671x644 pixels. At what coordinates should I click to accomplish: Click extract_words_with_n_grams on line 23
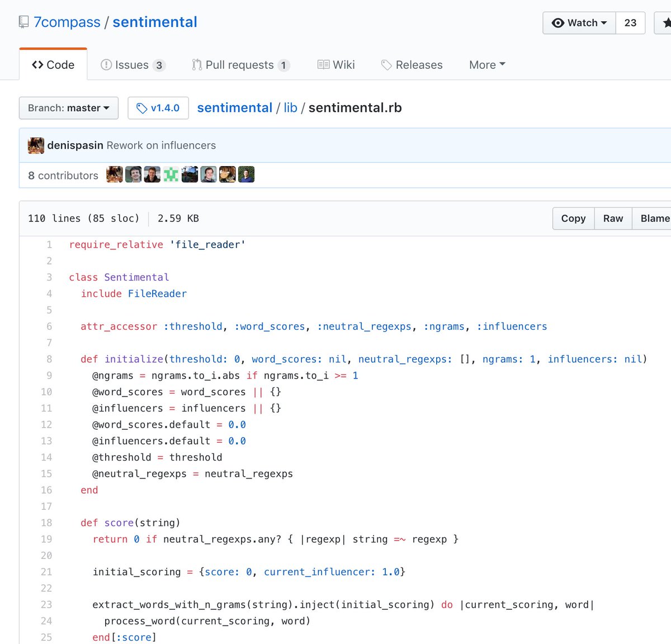pyautogui.click(x=169, y=605)
